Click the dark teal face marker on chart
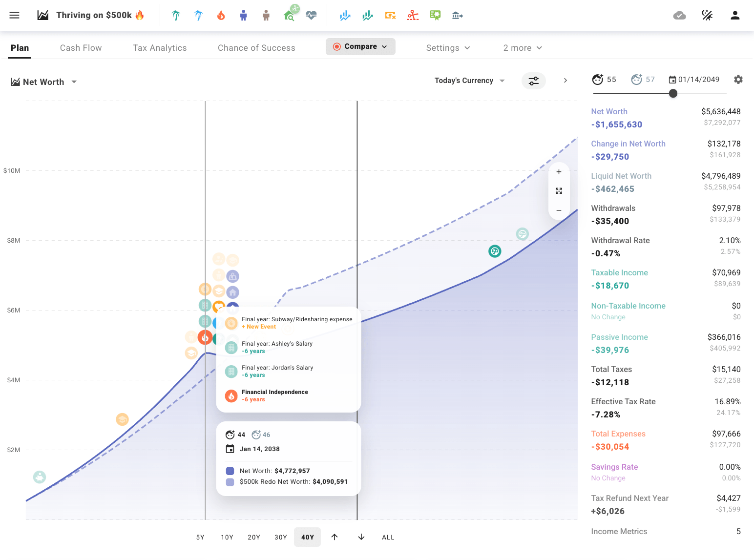The height and width of the screenshot is (560, 754). pyautogui.click(x=495, y=251)
